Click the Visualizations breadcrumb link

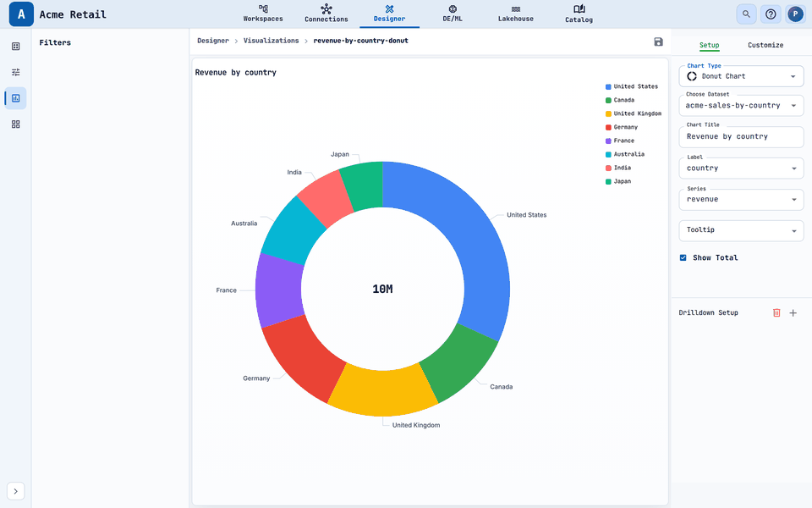[271, 41]
